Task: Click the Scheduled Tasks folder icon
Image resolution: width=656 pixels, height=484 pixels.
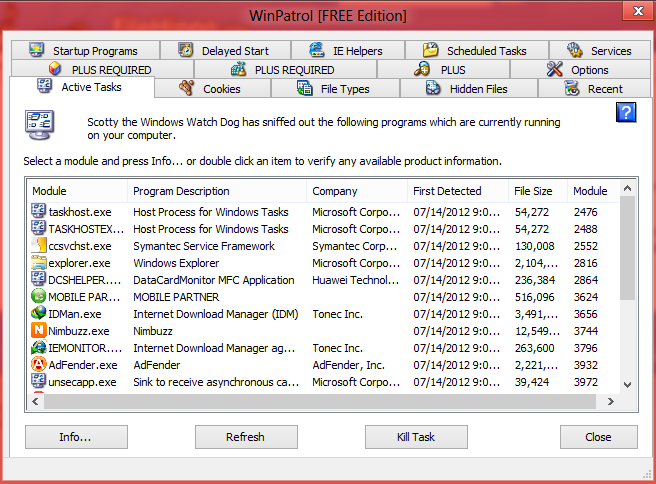Action: (x=430, y=50)
